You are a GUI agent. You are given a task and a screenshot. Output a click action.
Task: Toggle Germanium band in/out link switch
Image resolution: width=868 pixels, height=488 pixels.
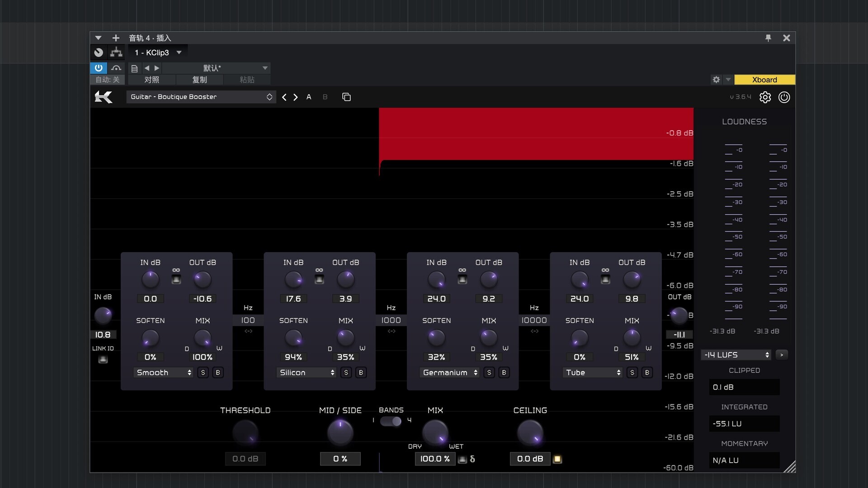click(x=462, y=279)
